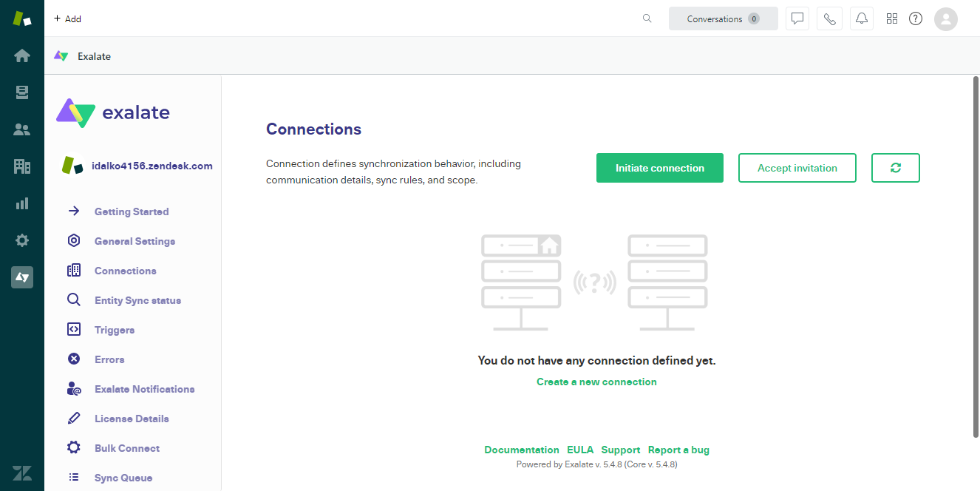Viewport: 980px width, 491px height.
Task: Open the help question mark icon
Action: [916, 18]
